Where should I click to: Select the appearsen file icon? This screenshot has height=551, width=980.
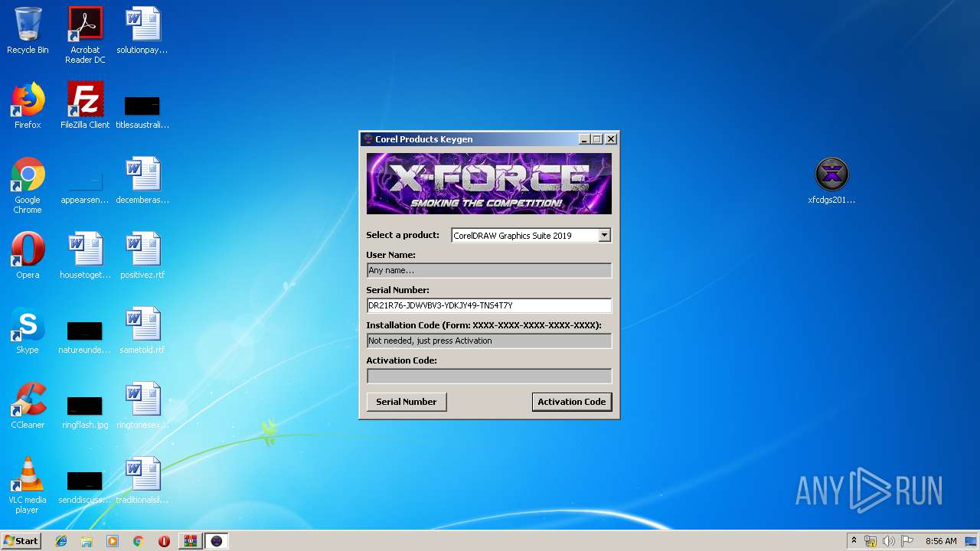pyautogui.click(x=85, y=188)
